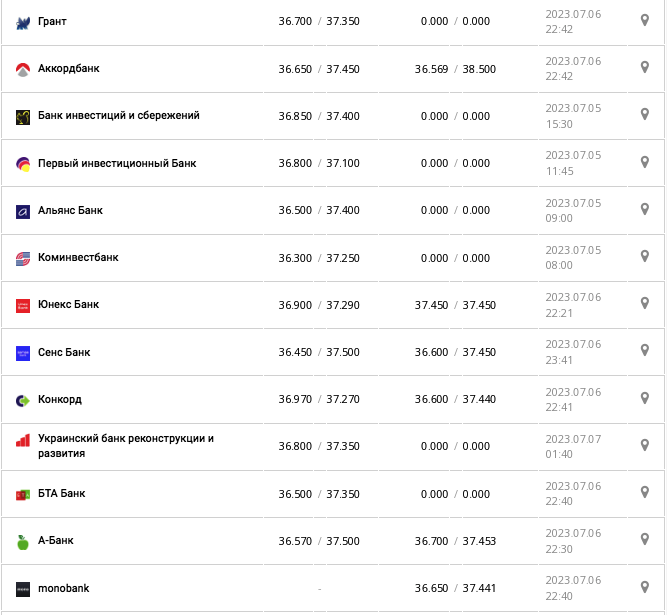Click the Коминвестбанк name link

pos(78,258)
